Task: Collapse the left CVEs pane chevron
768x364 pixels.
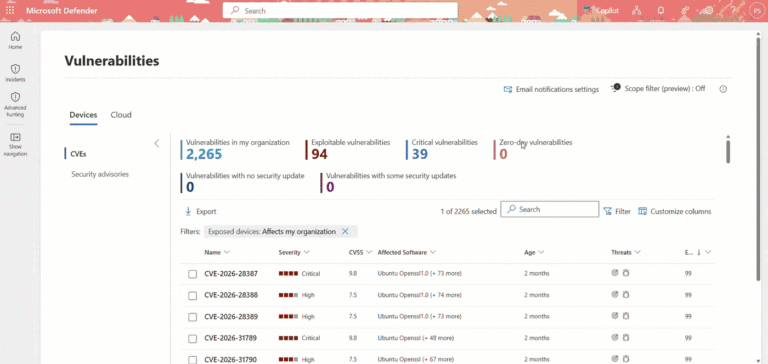Action: [x=157, y=143]
